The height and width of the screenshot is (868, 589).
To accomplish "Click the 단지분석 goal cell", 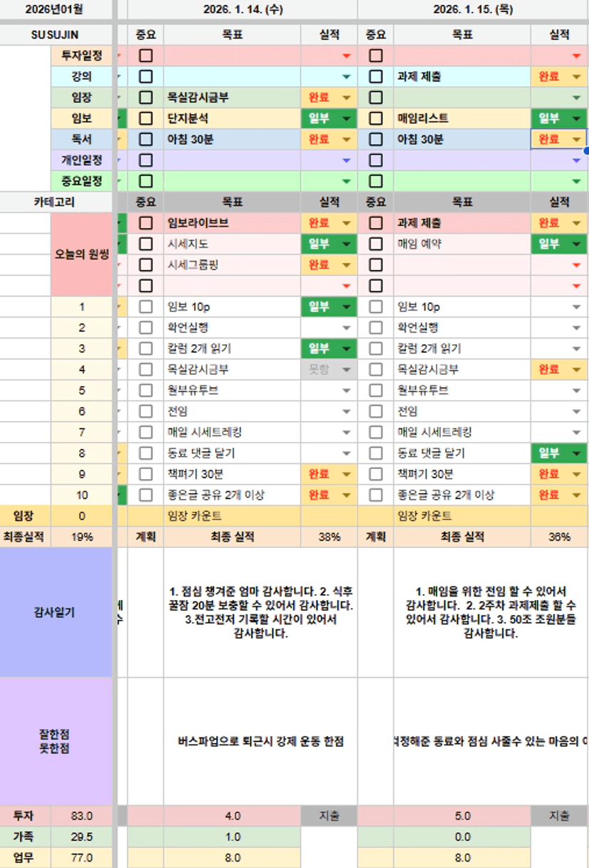I will pos(232,119).
